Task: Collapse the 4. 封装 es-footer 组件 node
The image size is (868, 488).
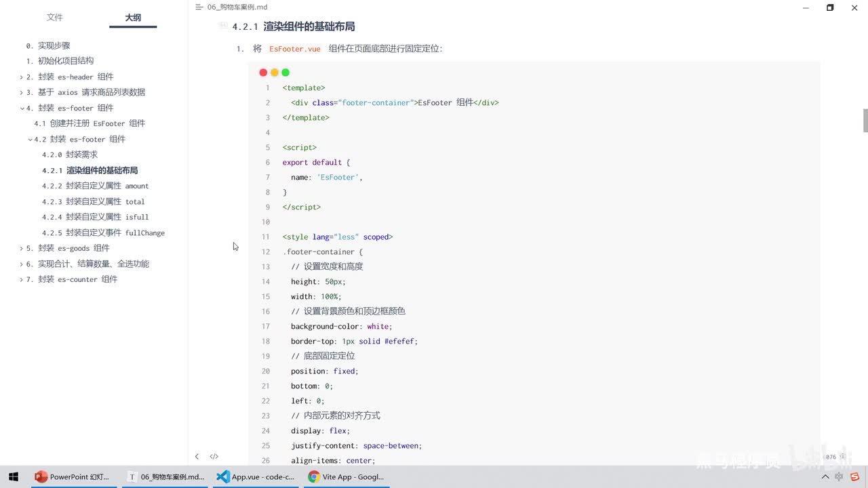Action: tap(21, 108)
